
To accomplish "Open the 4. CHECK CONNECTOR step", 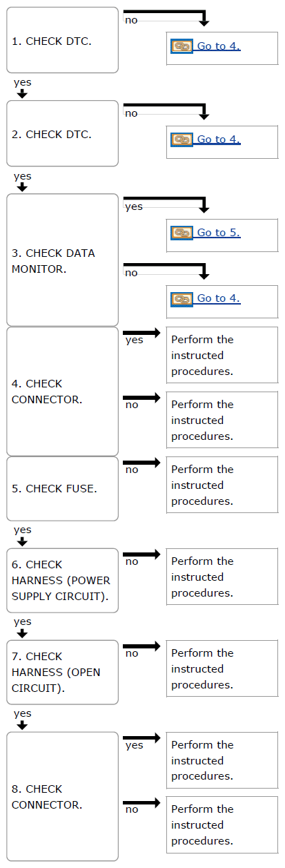I will pyautogui.click(x=63, y=392).
